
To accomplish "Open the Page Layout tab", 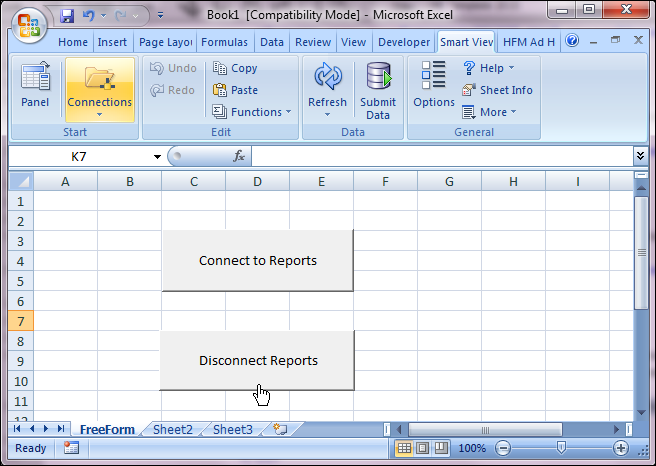I will point(165,42).
